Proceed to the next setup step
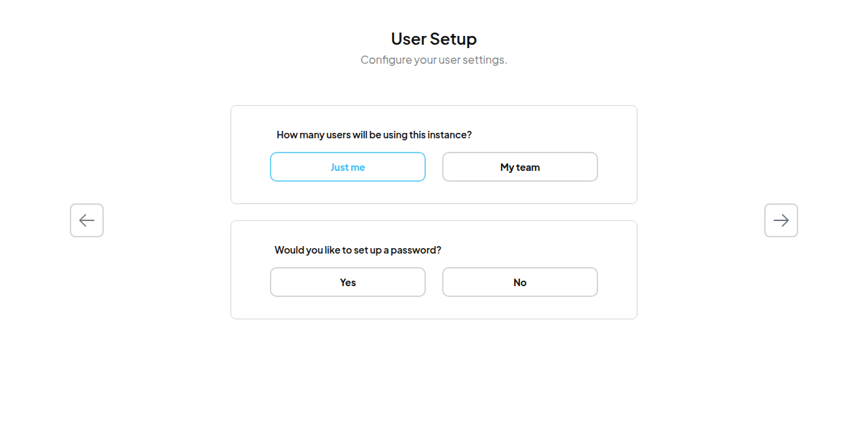This screenshot has width=868, height=440. pyautogui.click(x=781, y=220)
